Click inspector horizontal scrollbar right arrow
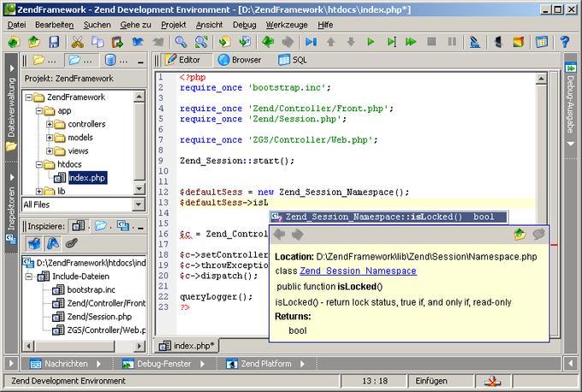Viewport: 582px width, 392px height. pos(140,346)
